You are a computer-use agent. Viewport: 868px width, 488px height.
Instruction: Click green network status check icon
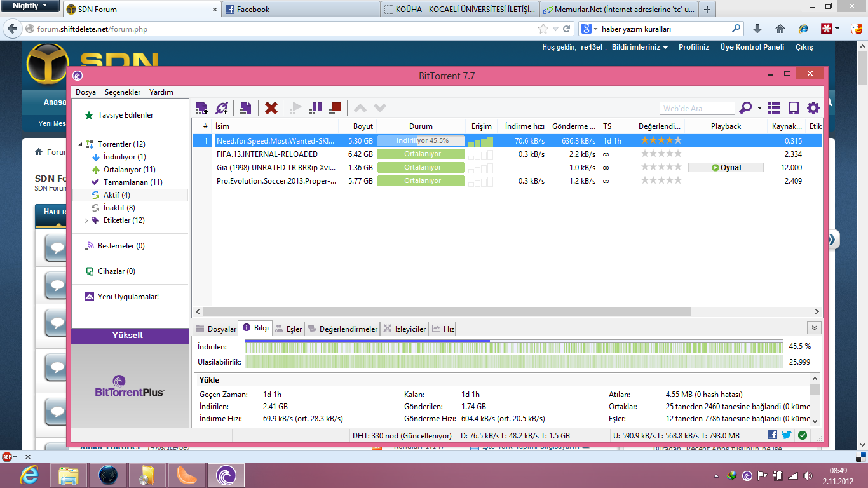tap(803, 435)
